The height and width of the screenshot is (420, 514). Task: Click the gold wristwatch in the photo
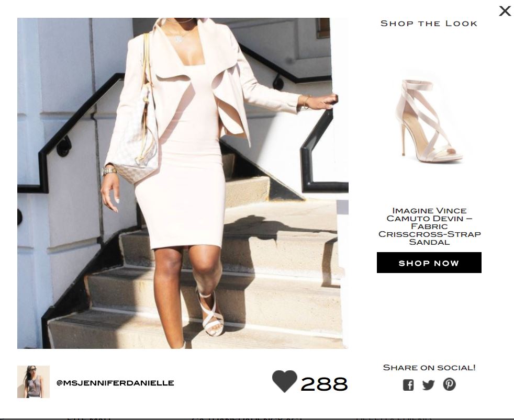pos(109,172)
